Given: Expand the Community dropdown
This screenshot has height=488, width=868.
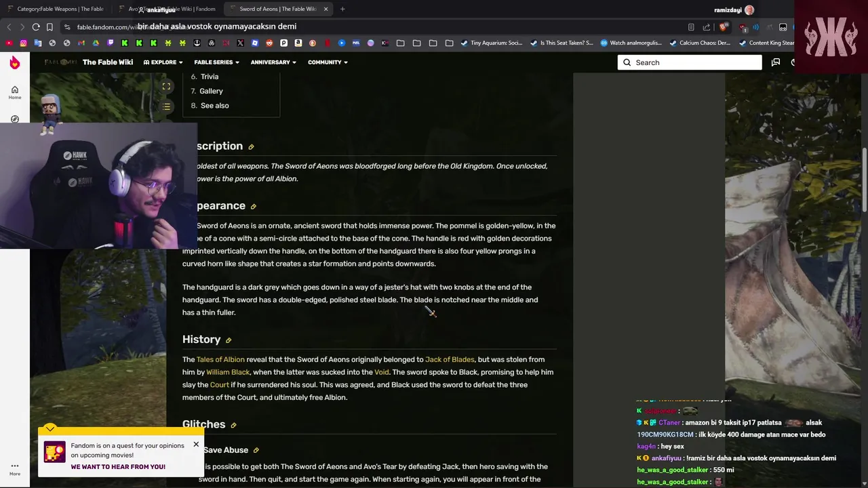Looking at the screenshot, I should coord(328,62).
